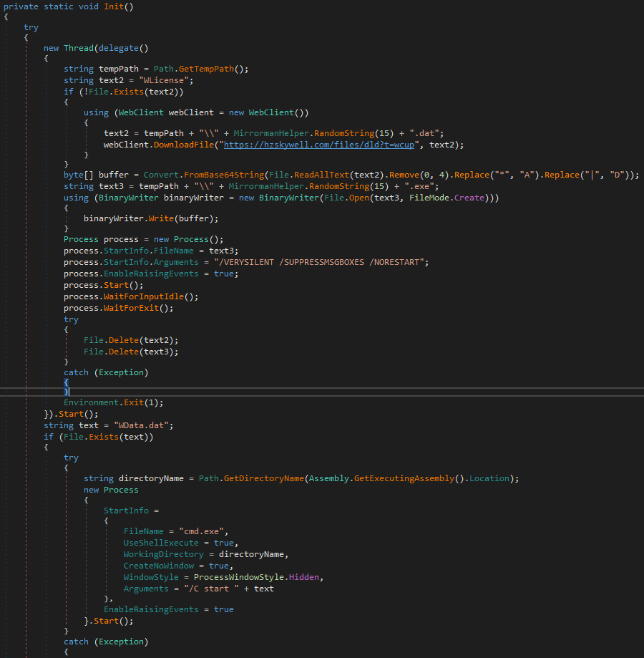Click the WindowStyle property name
Screen dimensions: 644x658
point(151,577)
